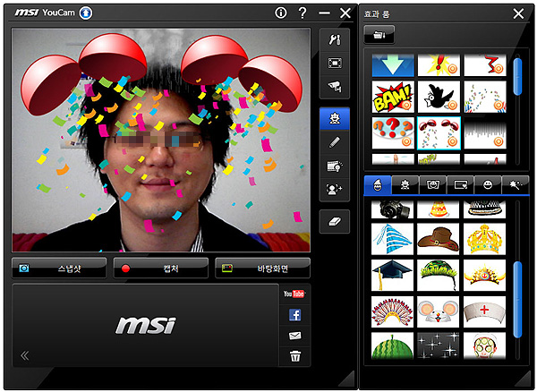The image size is (537, 392).
Task: Delete capture with trash icon
Action: pyautogui.click(x=294, y=356)
